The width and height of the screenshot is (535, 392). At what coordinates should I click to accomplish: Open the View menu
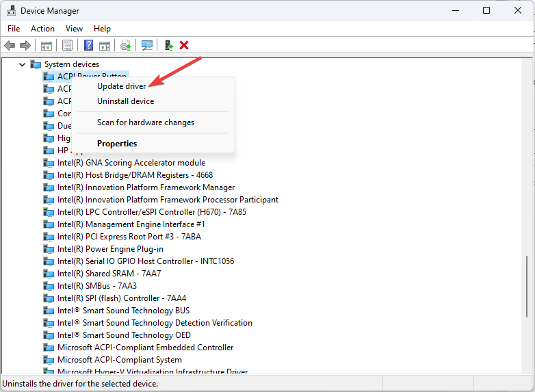74,29
